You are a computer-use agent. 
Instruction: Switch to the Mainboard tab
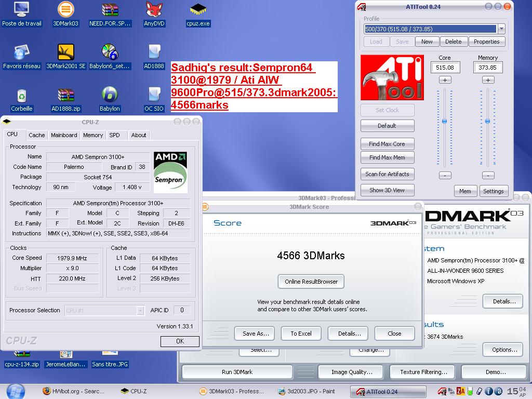pyautogui.click(x=64, y=135)
